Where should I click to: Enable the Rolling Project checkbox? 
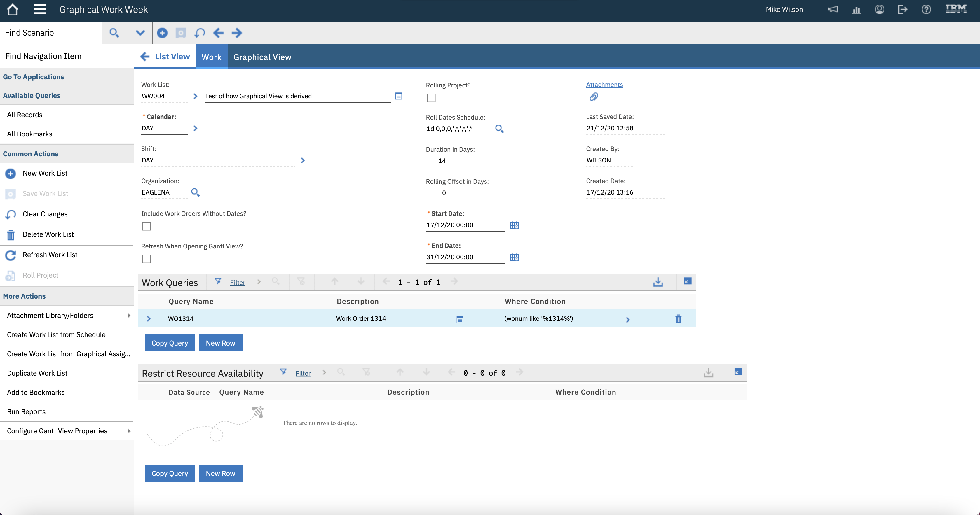[x=431, y=98]
